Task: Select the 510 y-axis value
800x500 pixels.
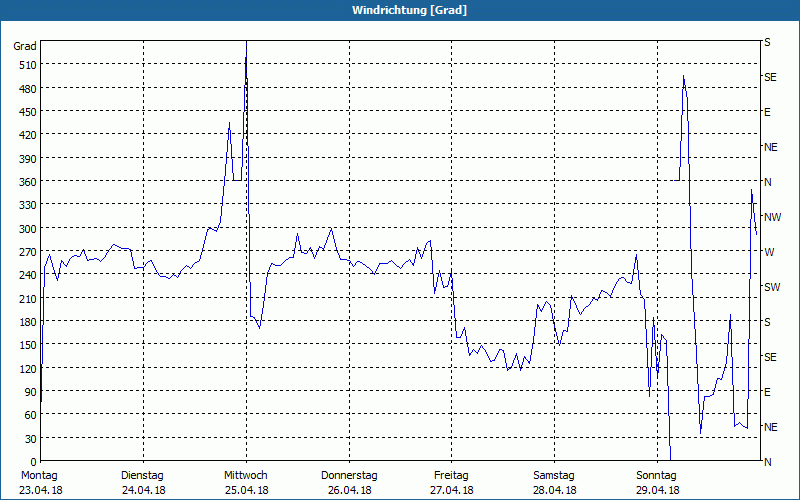Action: point(28,65)
